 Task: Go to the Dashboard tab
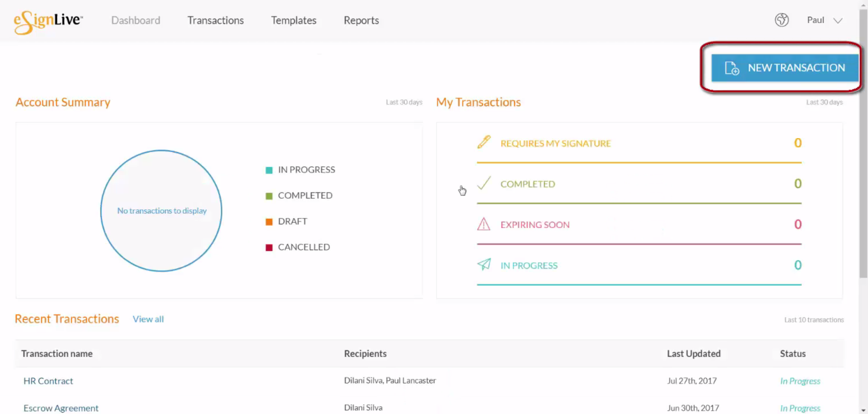pyautogui.click(x=136, y=20)
